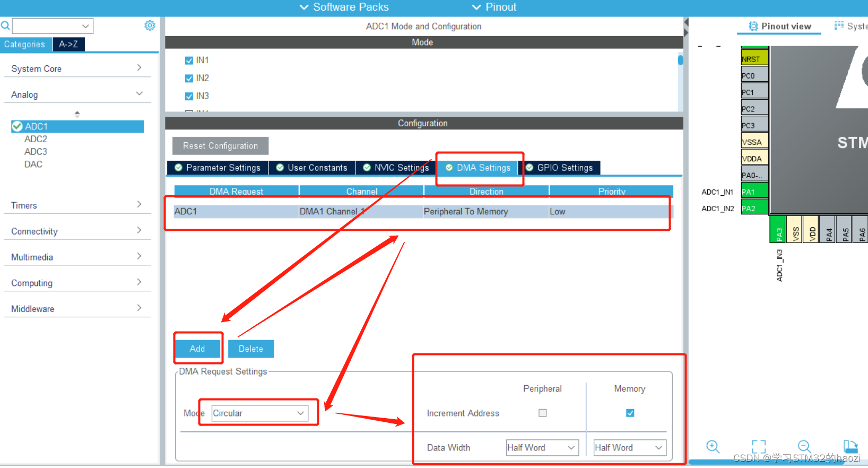Enable Peripheral increment address checkbox

(x=542, y=413)
